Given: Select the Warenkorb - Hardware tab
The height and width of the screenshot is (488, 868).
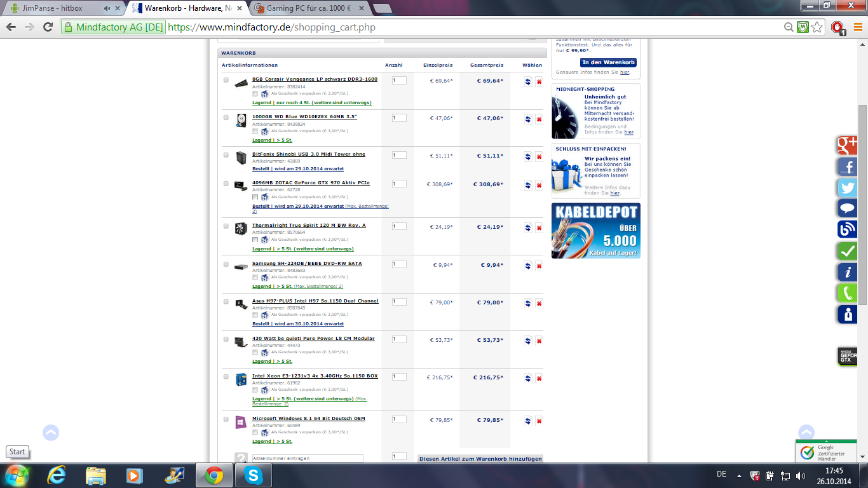Looking at the screenshot, I should [x=187, y=8].
